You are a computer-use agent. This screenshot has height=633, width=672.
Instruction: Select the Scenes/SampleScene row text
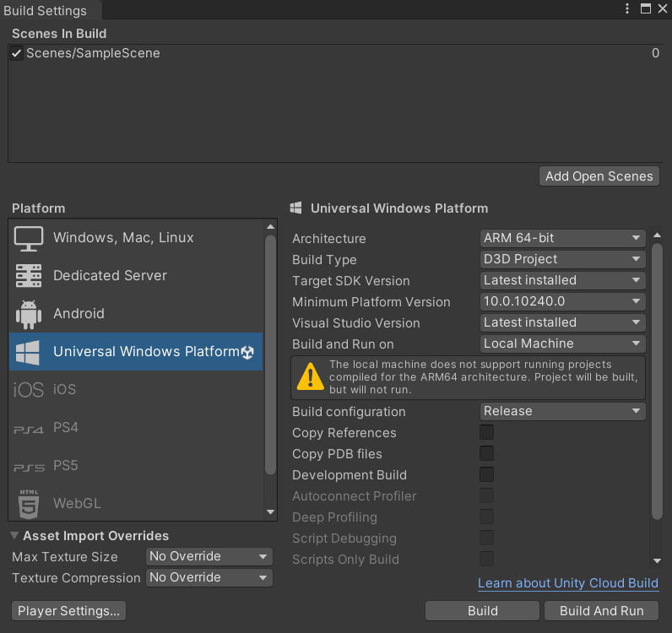pos(93,53)
